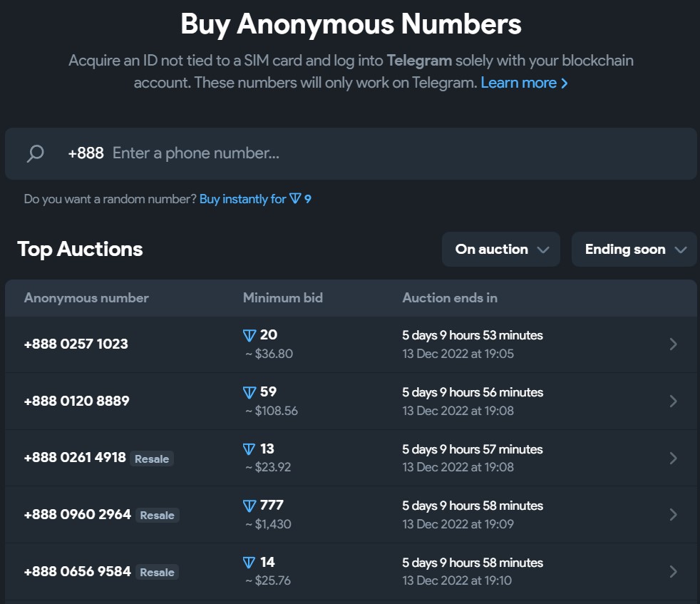Select the number +888 0120 8889

pos(76,401)
